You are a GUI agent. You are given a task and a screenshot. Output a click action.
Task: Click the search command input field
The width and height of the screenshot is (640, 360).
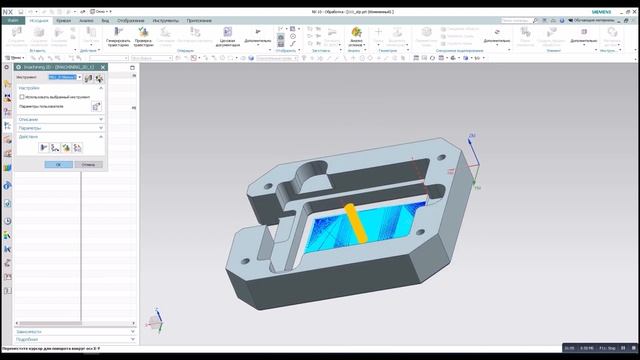pos(516,20)
